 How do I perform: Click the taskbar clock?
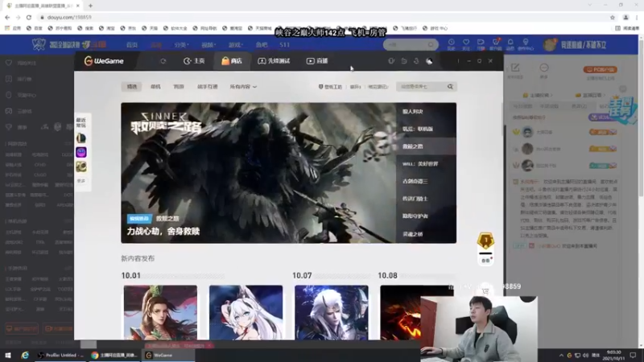[613, 355]
